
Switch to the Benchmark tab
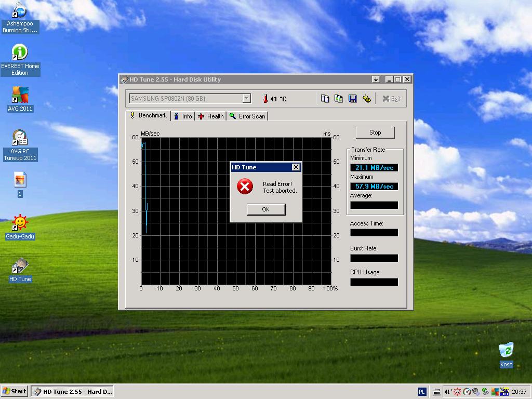148,115
